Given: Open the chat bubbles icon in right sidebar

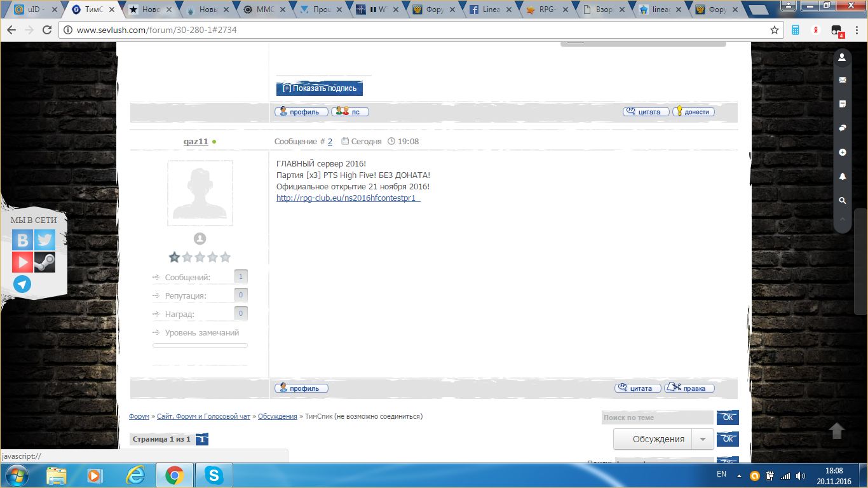Looking at the screenshot, I should [x=843, y=128].
